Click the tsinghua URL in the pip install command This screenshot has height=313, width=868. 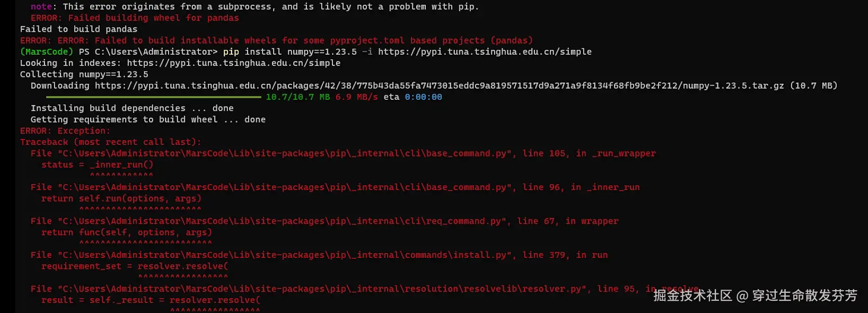[x=485, y=51]
